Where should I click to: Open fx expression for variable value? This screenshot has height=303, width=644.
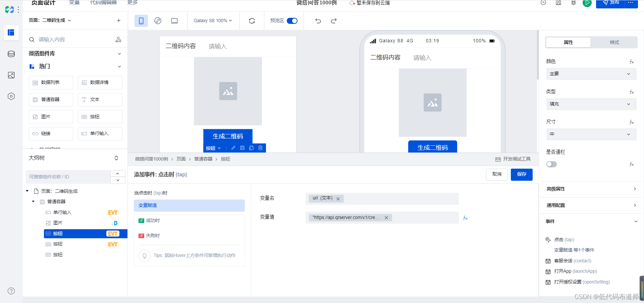pyautogui.click(x=465, y=218)
